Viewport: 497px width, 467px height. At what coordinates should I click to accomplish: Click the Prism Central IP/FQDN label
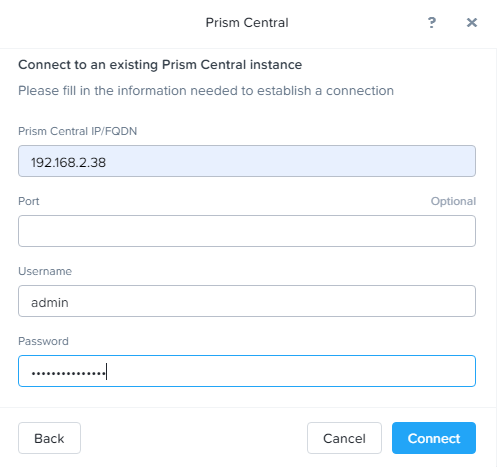(77, 131)
